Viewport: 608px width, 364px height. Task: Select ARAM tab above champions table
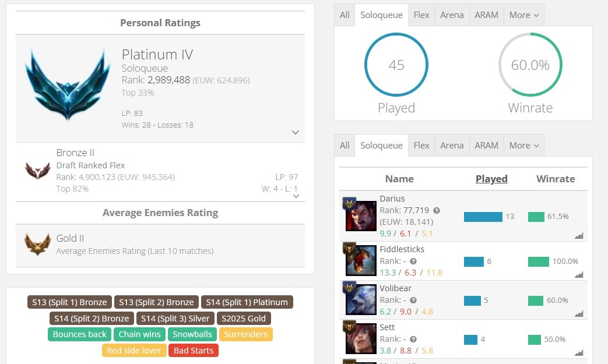tap(487, 146)
